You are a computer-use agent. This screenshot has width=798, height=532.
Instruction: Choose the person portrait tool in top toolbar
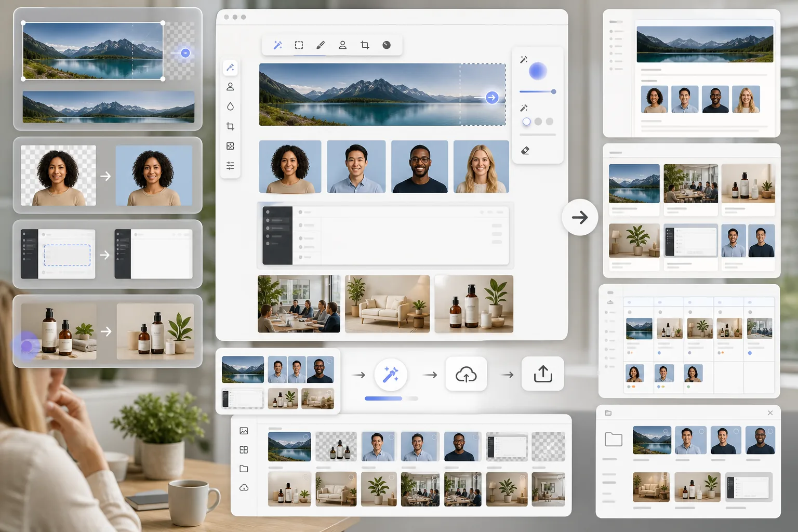point(342,45)
